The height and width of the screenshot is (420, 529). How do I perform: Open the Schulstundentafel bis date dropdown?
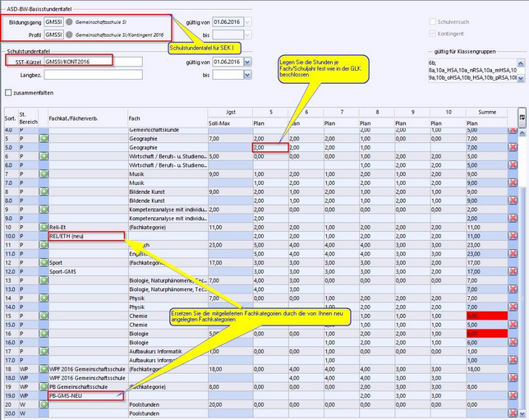248,75
